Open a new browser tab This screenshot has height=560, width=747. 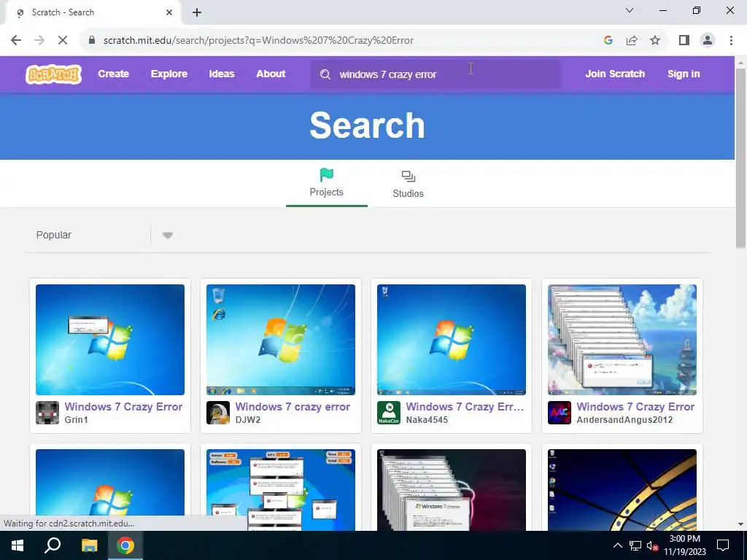(x=197, y=12)
